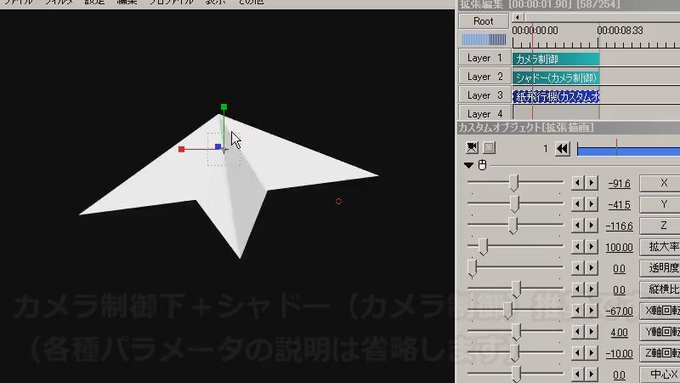
Task: Click the blue timeline zoom gauge under Root
Action: (x=484, y=39)
